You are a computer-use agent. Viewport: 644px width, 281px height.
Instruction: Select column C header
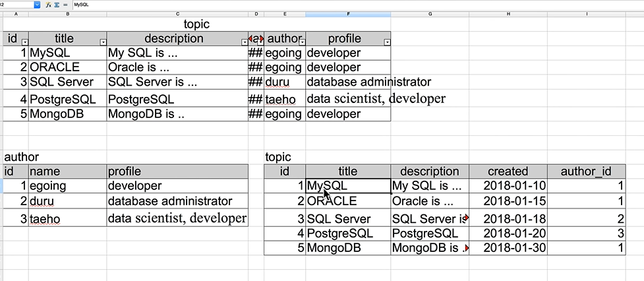177,14
